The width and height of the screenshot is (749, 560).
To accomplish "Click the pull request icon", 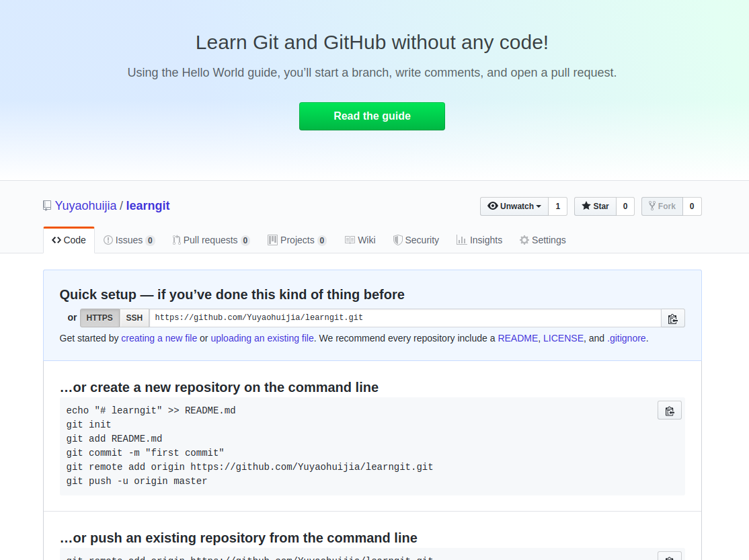I will (176, 241).
